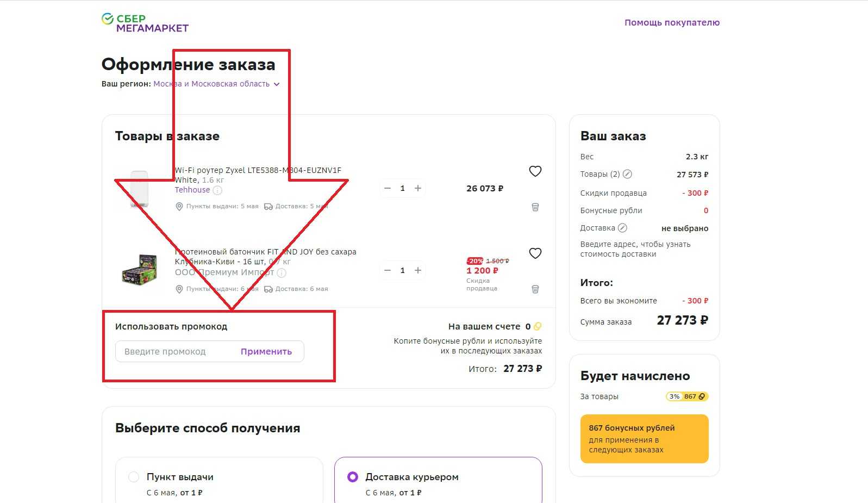Click the delivery truck icon for the protein bar
Screen dimensions: 868x503
coord(268,289)
